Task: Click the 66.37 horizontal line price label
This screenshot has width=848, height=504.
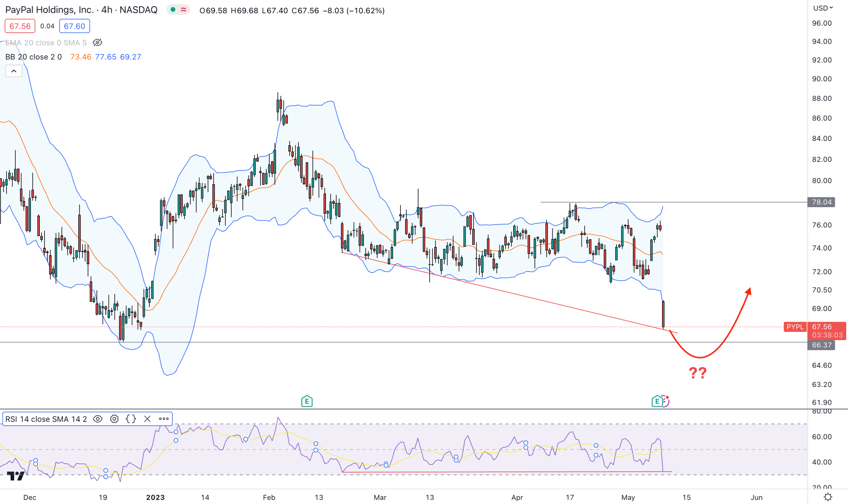Action: click(821, 345)
